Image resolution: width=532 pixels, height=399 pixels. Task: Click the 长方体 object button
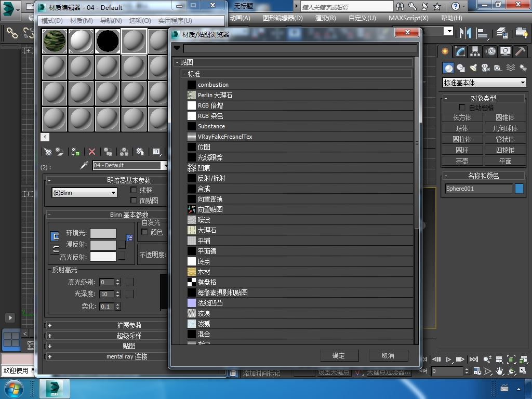[x=462, y=118]
